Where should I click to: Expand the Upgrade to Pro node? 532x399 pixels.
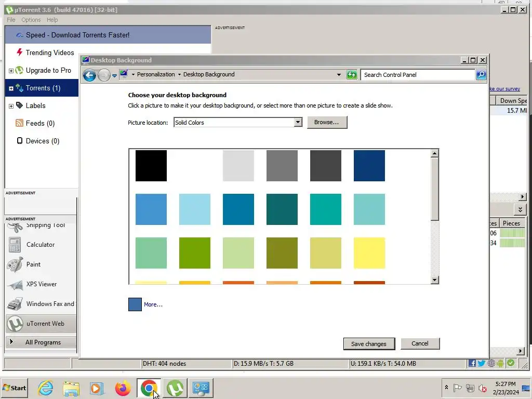coord(11,71)
